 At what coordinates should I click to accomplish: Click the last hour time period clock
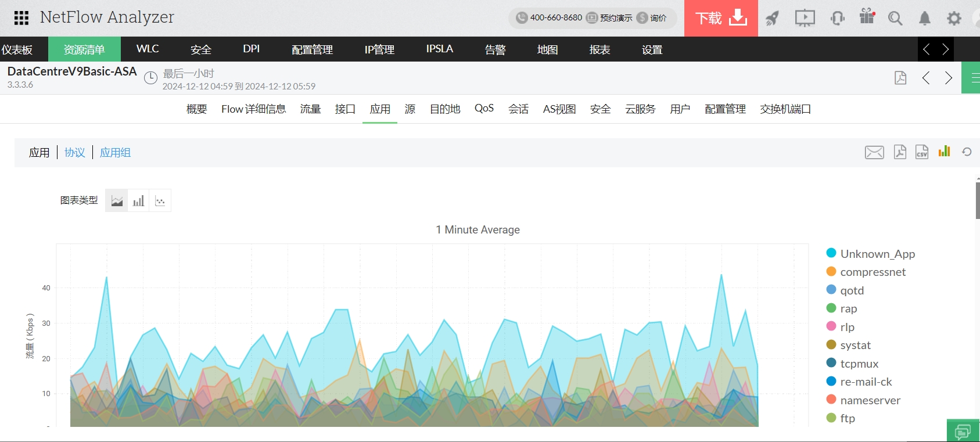point(150,78)
